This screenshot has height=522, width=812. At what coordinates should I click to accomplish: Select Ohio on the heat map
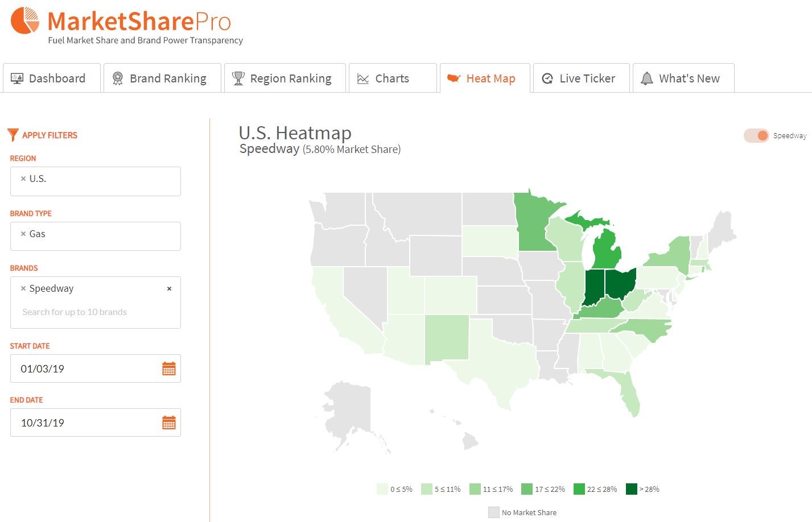[x=620, y=283]
